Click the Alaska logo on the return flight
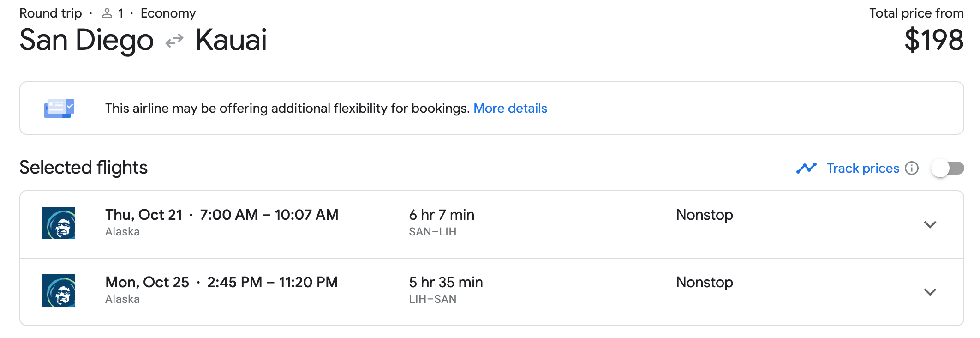This screenshot has width=980, height=338. click(59, 290)
